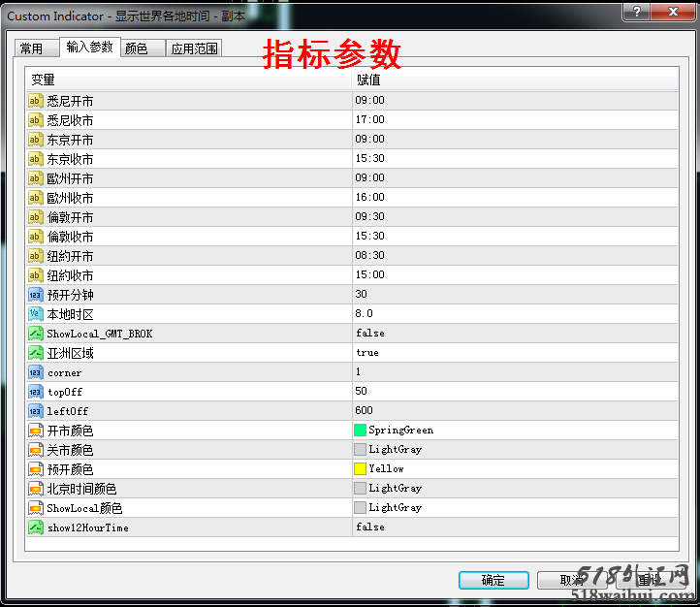Viewport: 700px width, 607px height.
Task: Click the integer icon beside corner
Action: 35,372
